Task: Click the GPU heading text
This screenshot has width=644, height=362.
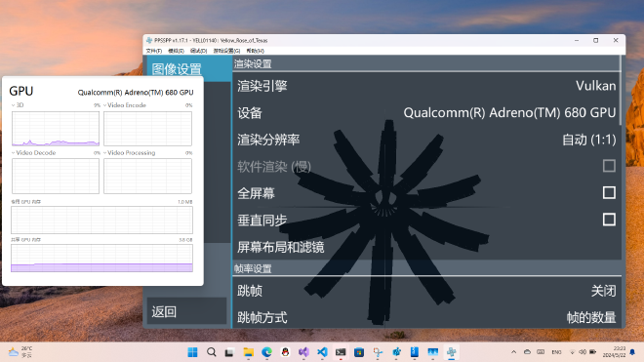Action: coord(20,91)
